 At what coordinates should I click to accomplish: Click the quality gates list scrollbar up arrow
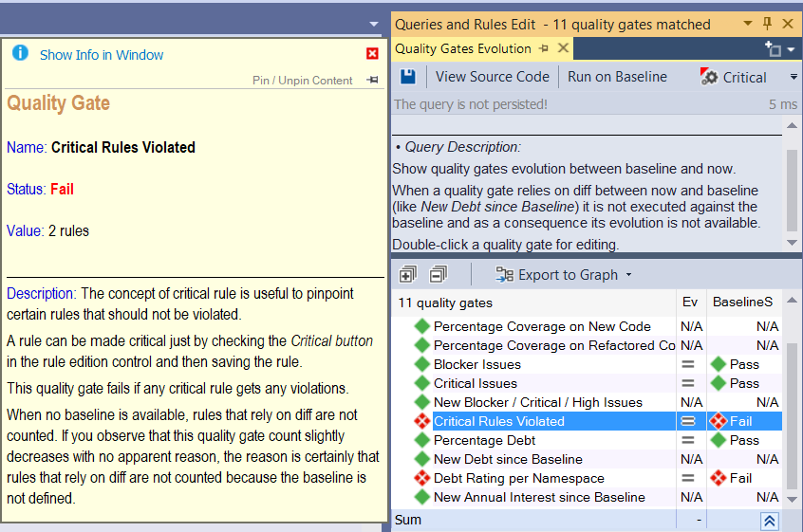click(x=792, y=300)
